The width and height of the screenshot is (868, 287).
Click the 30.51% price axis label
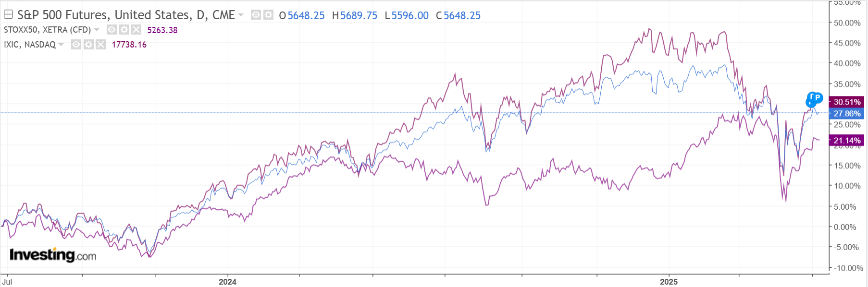[x=846, y=102]
